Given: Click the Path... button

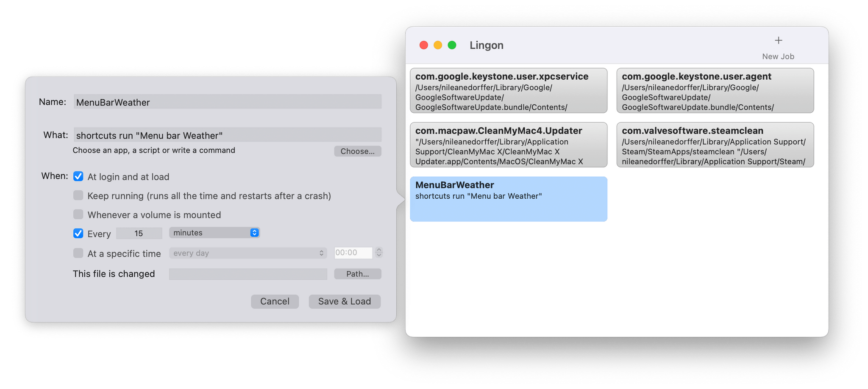Looking at the screenshot, I should pos(358,274).
